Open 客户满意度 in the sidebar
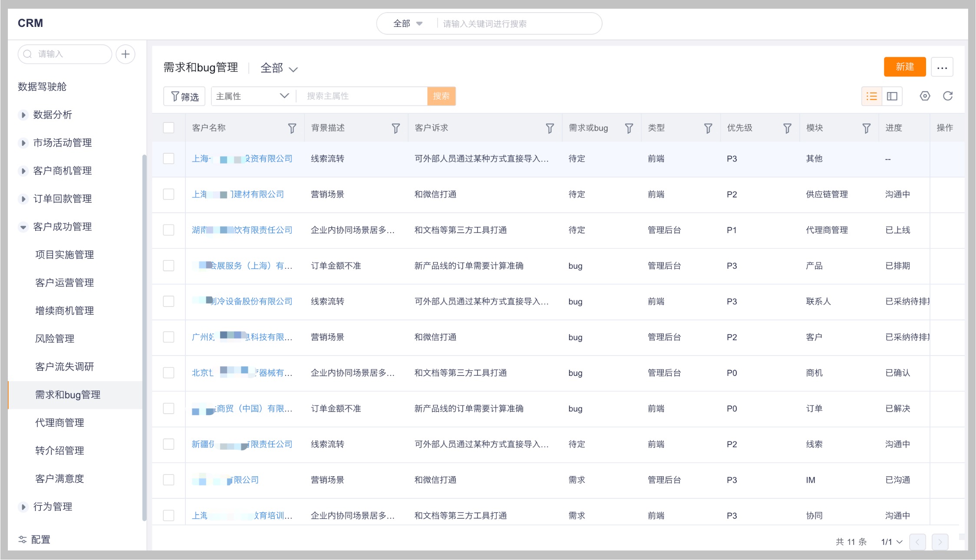The image size is (976, 560). click(59, 479)
